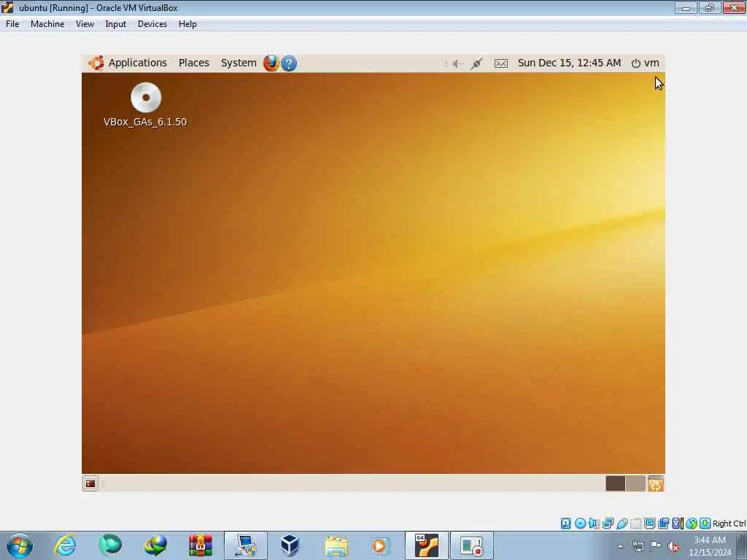Click the Right Ctrl host key label
This screenshot has height=560, width=747.
[729, 524]
